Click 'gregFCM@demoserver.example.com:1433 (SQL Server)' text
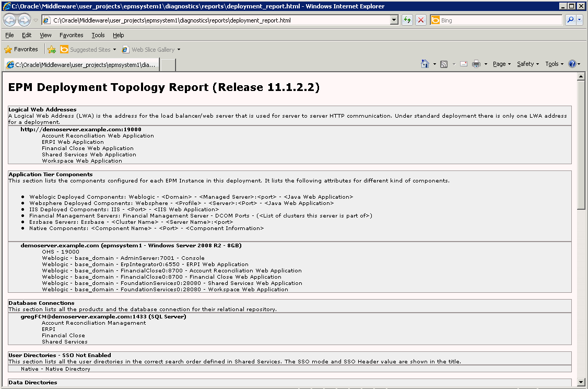This screenshot has height=389, width=588. click(x=103, y=316)
